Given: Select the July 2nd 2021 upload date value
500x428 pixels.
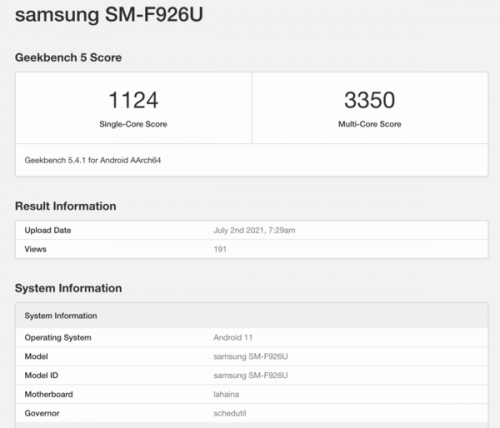Looking at the screenshot, I should click(x=254, y=230).
